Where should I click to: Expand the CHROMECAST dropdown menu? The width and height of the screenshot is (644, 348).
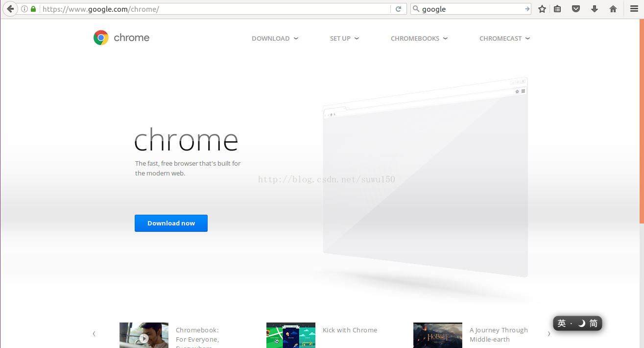point(504,38)
